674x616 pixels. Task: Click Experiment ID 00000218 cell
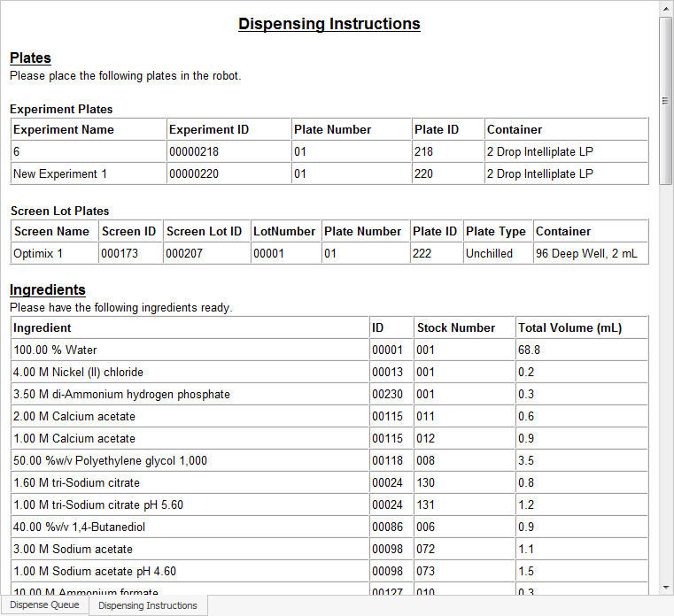(194, 152)
